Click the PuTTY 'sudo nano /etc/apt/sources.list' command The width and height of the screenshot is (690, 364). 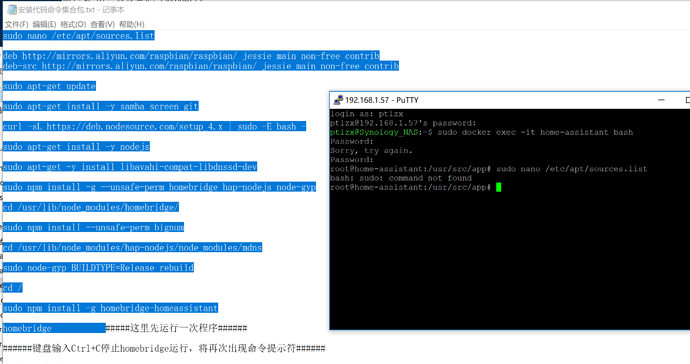click(x=572, y=169)
